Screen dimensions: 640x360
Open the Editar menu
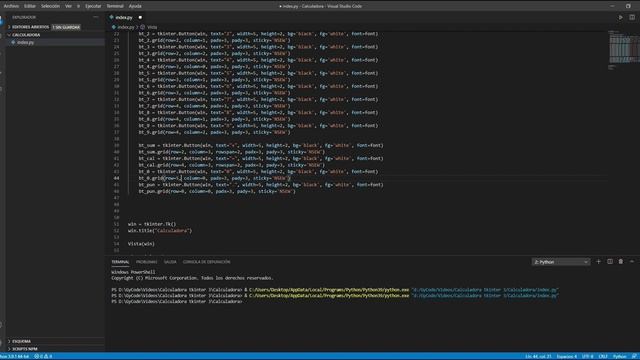[29, 6]
